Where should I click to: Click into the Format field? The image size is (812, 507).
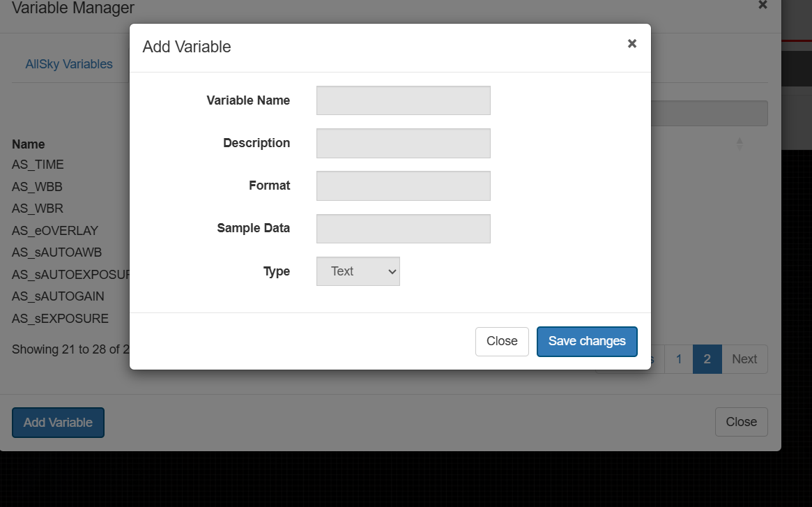[x=403, y=186]
